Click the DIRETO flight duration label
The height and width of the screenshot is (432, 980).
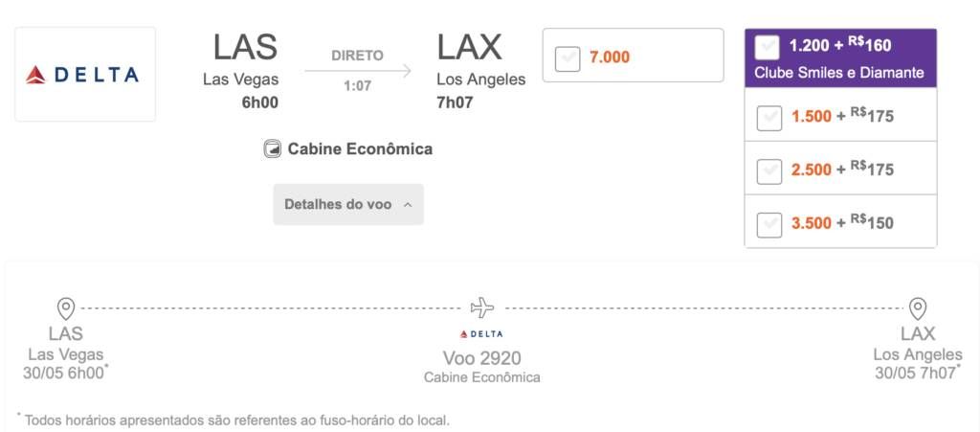pos(358,56)
